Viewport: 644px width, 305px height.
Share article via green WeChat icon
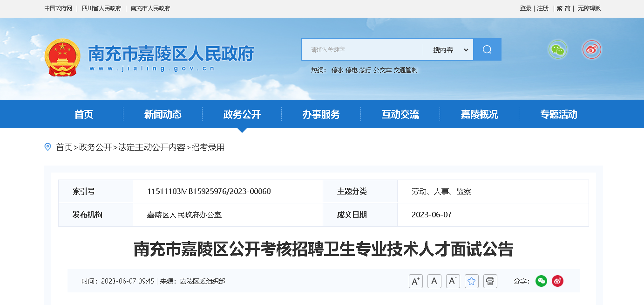click(541, 281)
